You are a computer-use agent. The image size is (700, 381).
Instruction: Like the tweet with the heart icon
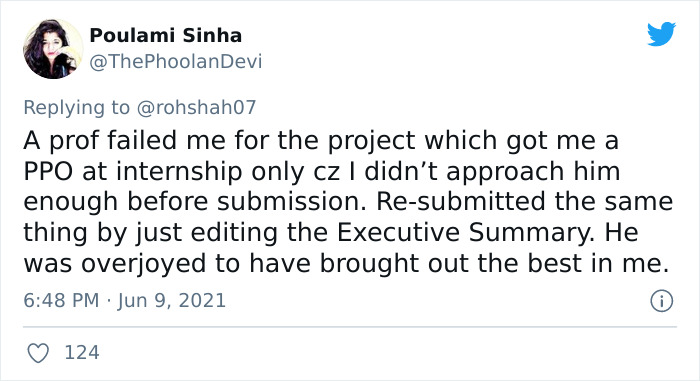click(38, 353)
